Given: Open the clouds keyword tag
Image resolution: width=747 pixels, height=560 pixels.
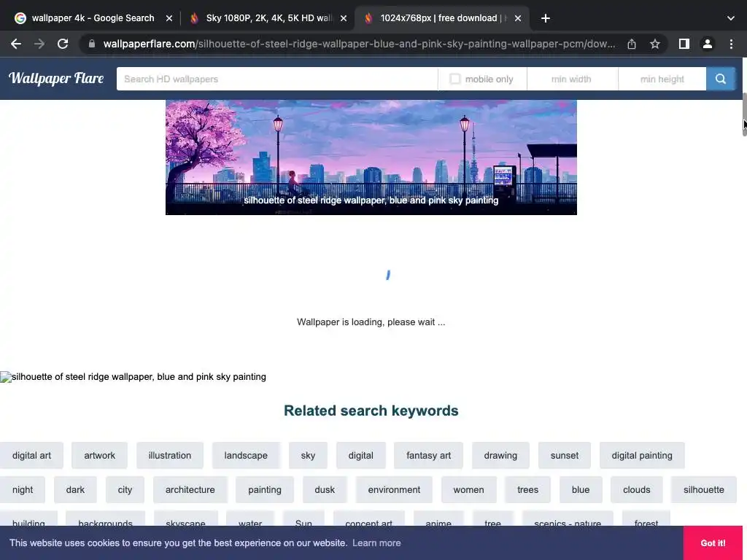Looking at the screenshot, I should pos(636,489).
